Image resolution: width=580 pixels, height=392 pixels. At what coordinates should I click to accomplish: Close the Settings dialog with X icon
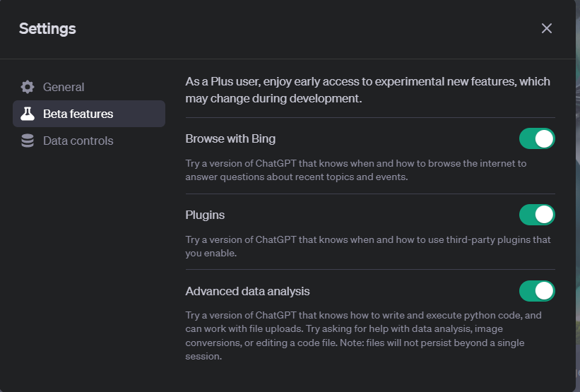click(x=546, y=28)
